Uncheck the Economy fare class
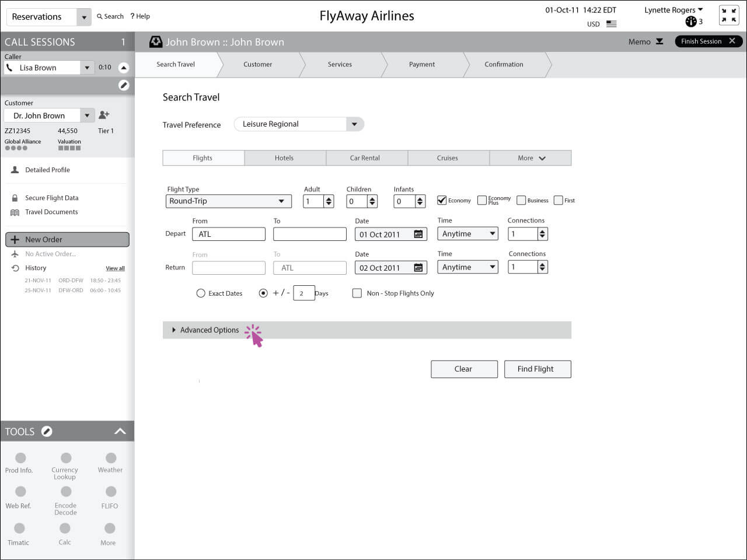Viewport: 747px width, 560px height. tap(442, 200)
